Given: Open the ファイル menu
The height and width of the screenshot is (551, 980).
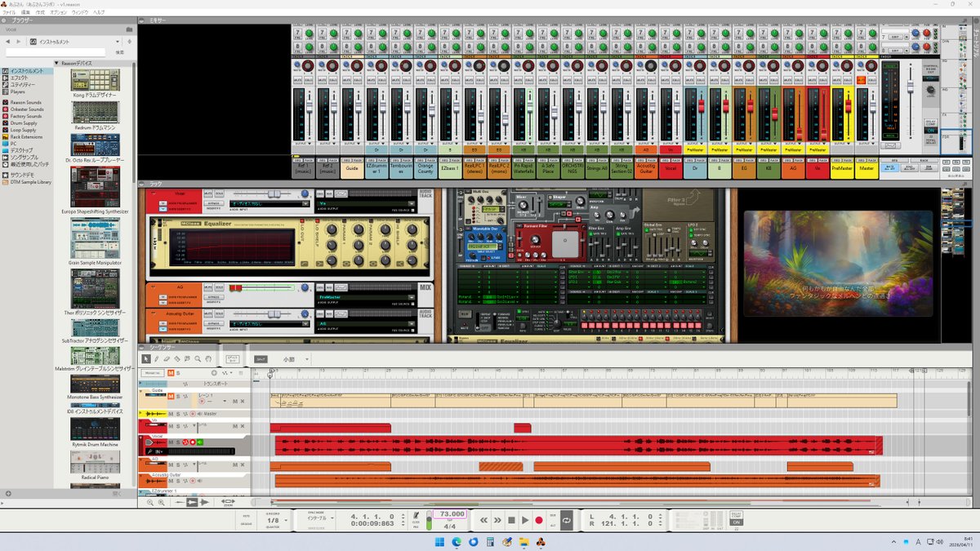Looking at the screenshot, I should pos(9,13).
